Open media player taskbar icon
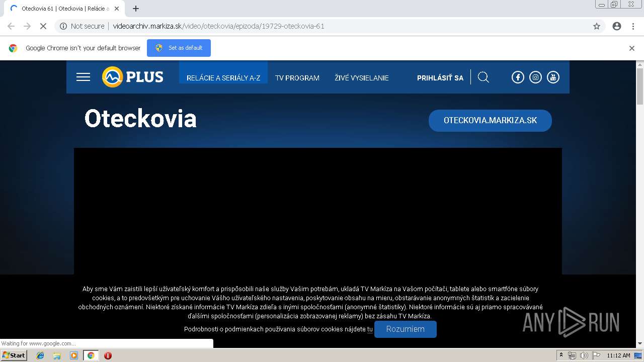 (74, 355)
